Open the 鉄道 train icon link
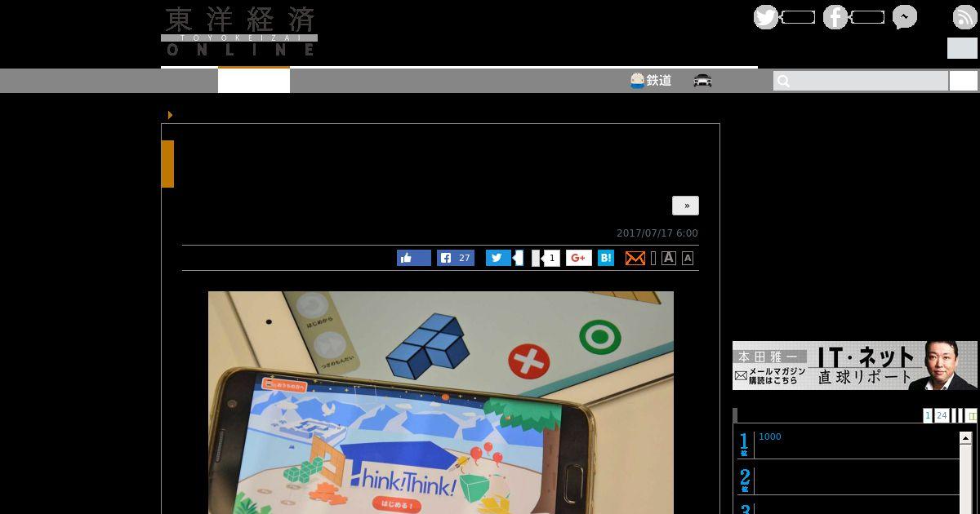 pyautogui.click(x=651, y=80)
